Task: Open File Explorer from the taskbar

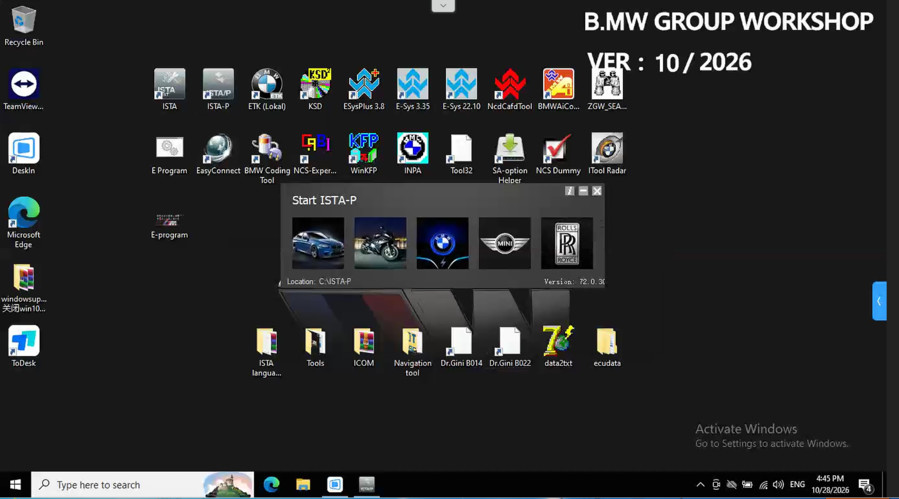Action: pos(303,485)
